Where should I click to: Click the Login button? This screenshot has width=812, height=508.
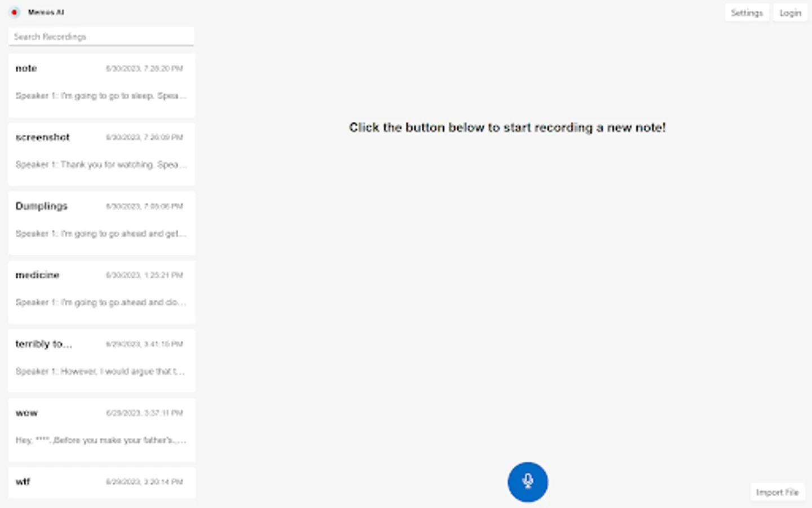pos(790,12)
